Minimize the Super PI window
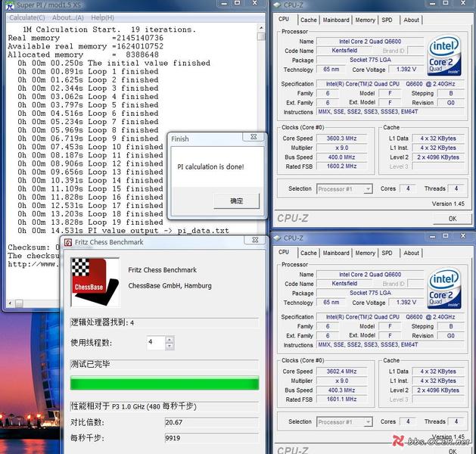The height and width of the screenshot is (454, 476). (224, 3)
